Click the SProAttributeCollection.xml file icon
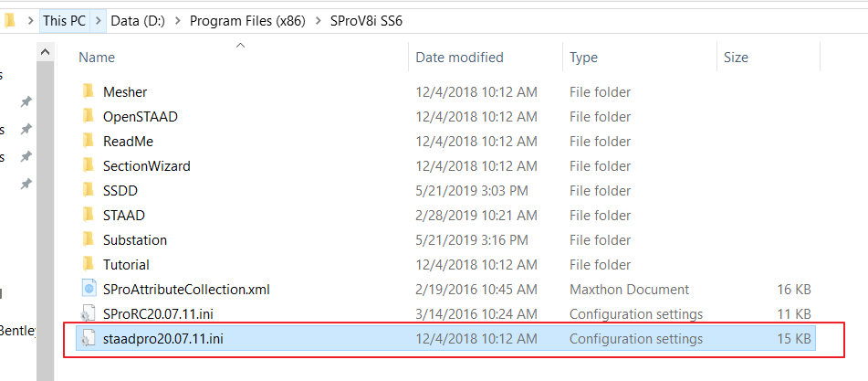 click(x=88, y=289)
